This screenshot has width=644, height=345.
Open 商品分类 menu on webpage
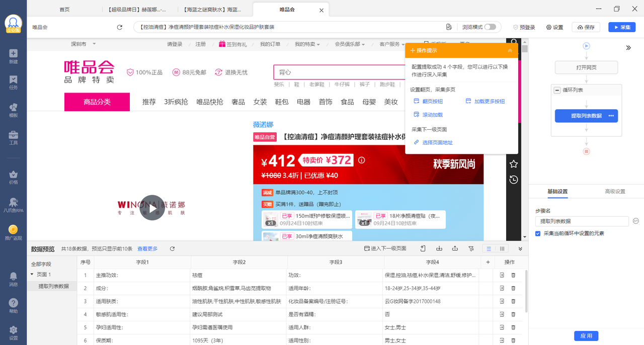pyautogui.click(x=97, y=102)
